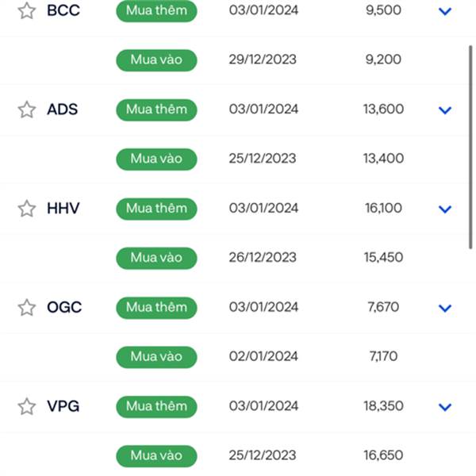476x476 pixels.
Task: Click Mua vào badge dated 29/12/2023
Action: pyautogui.click(x=156, y=60)
